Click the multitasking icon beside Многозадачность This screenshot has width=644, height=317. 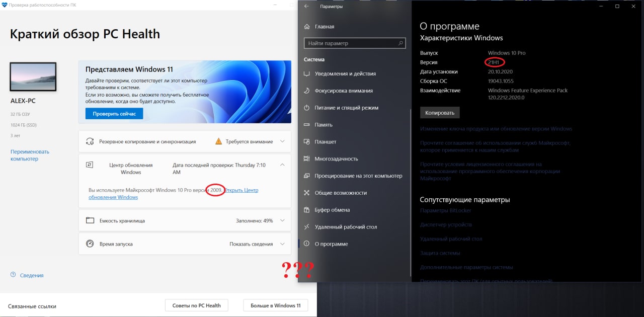click(x=307, y=158)
